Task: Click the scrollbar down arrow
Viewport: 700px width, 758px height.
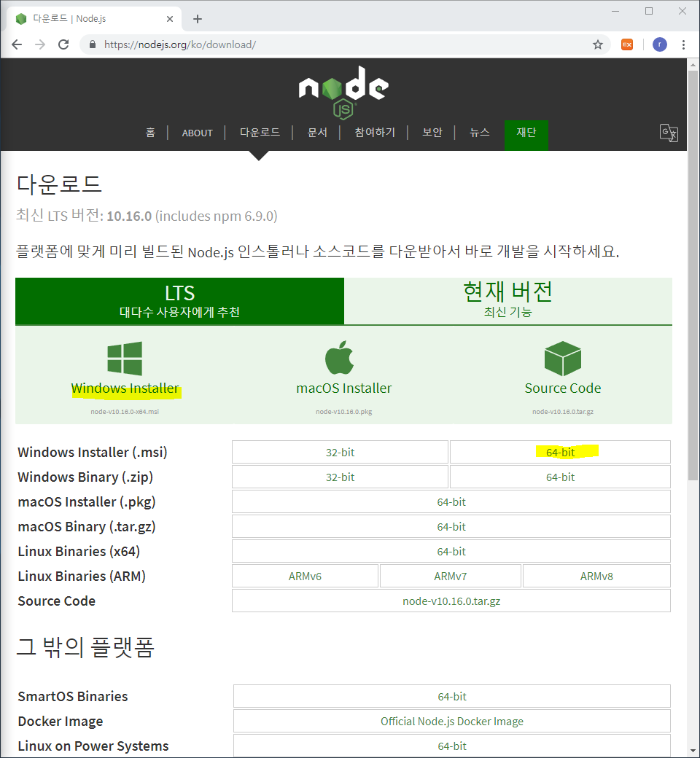Action: pyautogui.click(x=692, y=751)
